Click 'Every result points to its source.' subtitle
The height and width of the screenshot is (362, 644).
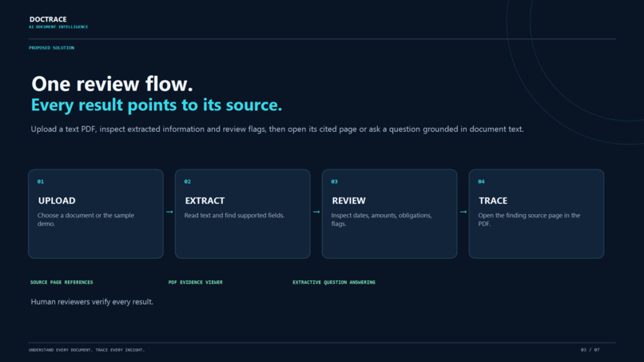tap(157, 105)
